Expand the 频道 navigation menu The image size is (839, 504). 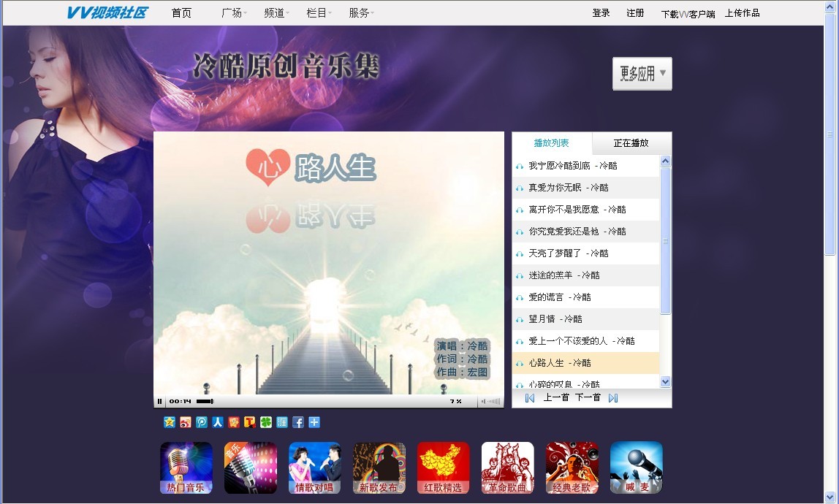click(x=277, y=13)
